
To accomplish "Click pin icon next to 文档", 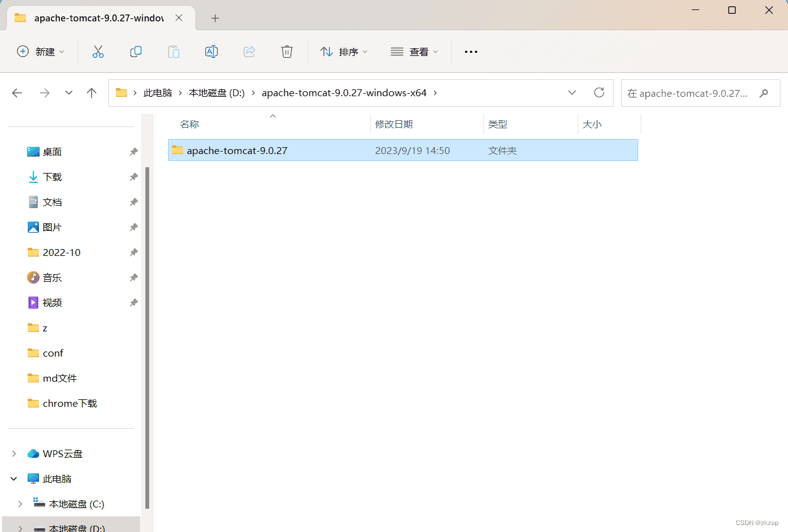I will (133, 202).
